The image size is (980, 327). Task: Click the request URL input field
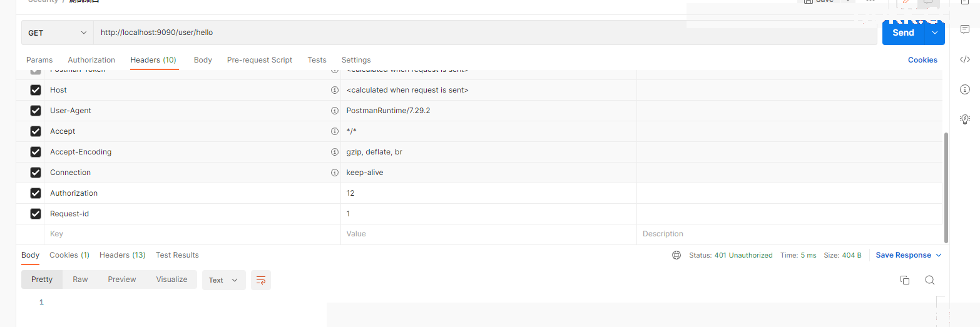coord(485,33)
